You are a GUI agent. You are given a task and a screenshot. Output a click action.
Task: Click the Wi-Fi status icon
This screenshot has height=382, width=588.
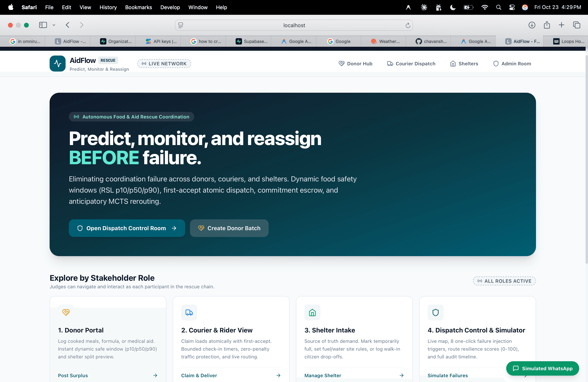485,7
